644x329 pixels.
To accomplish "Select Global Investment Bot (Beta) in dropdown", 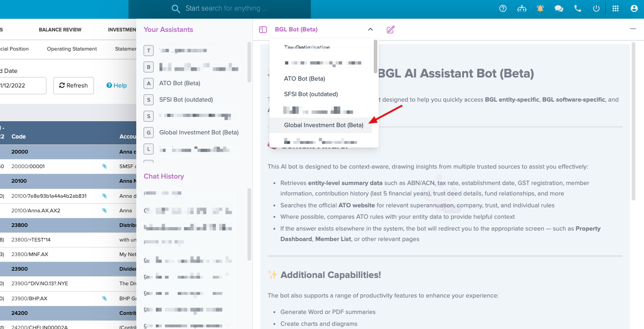I will tap(321, 125).
